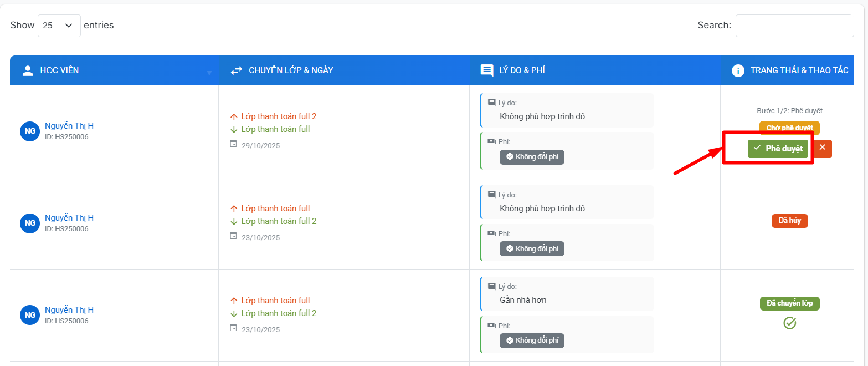868x366 pixels.
Task: Click the sort arrow in HỌC VIÊN header
Action: (209, 73)
